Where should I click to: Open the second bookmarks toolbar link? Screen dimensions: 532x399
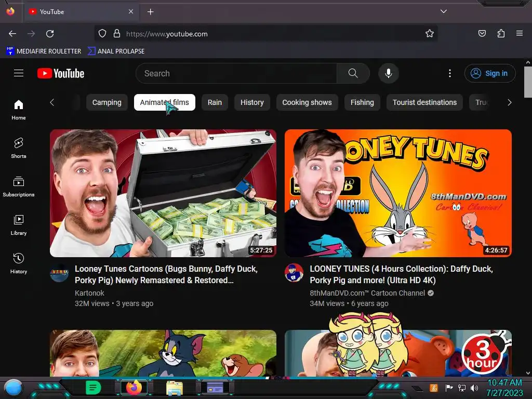(116, 51)
